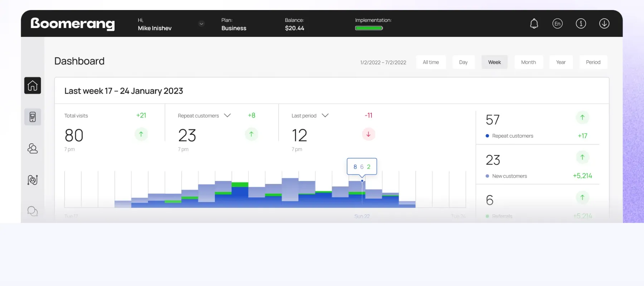Open the target audience icon in sidebar
Viewport: 644px width, 286px height.
(x=33, y=180)
